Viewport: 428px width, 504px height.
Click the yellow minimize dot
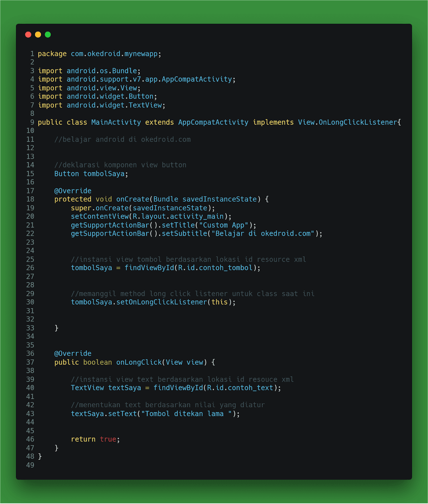[38, 35]
